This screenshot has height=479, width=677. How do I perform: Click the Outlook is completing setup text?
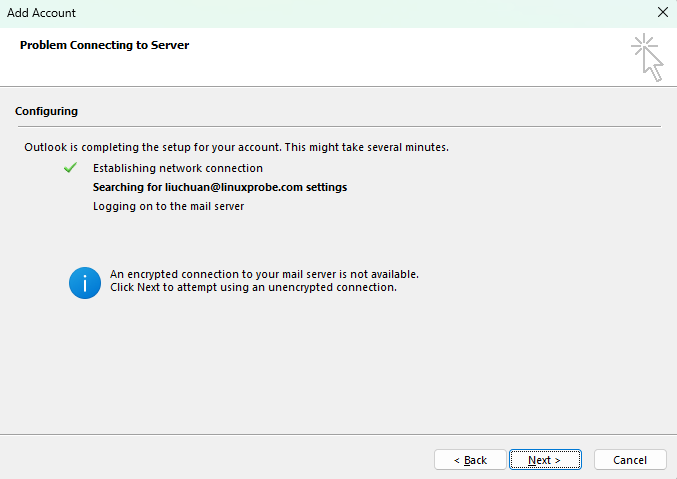(x=236, y=147)
